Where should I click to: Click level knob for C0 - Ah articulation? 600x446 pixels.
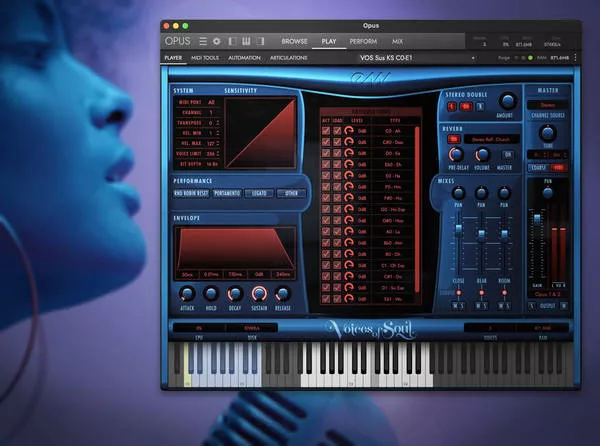tap(349, 131)
